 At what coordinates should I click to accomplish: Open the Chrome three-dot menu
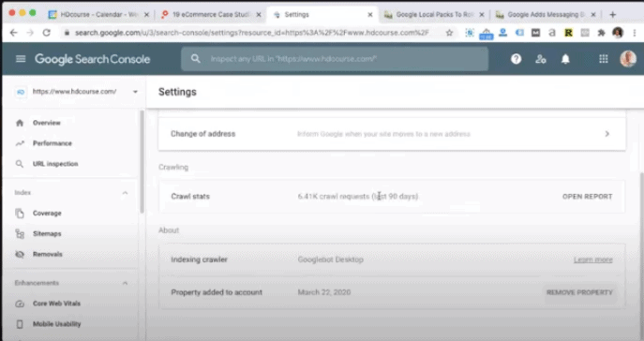(x=635, y=33)
